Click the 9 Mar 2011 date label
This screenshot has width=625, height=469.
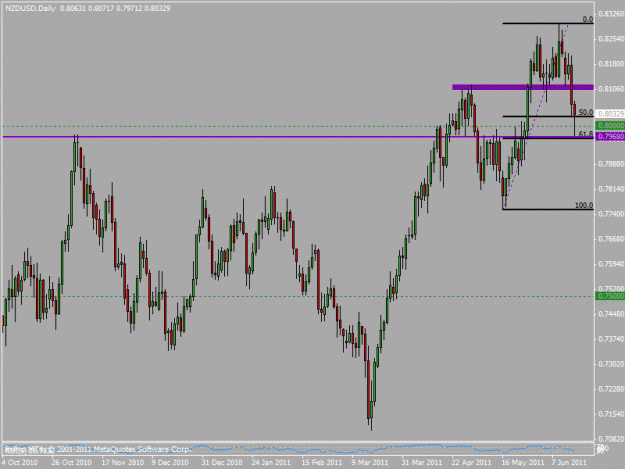(x=369, y=463)
